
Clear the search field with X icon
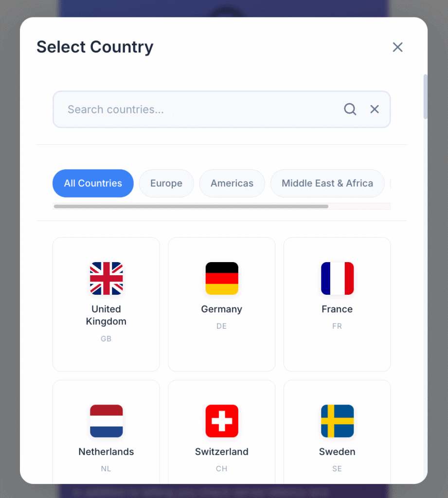coord(375,109)
